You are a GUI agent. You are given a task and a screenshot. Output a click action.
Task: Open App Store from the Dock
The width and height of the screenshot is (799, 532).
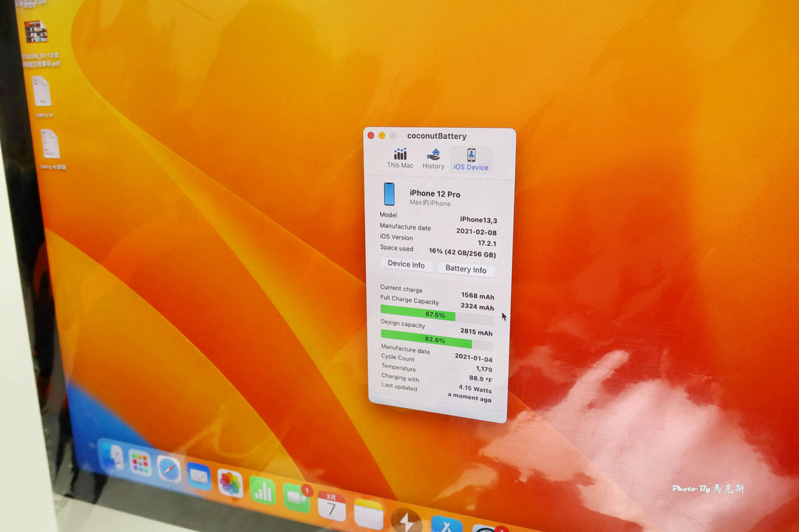(x=446, y=524)
